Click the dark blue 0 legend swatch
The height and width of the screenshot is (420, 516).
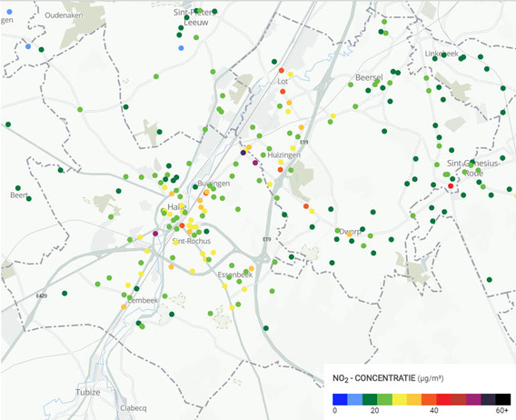340,399
